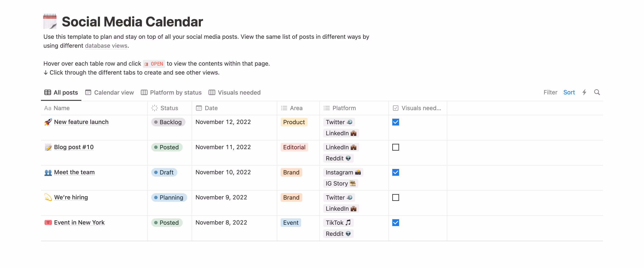Check the Visuals needed box for Blog post #10
Viewport: 644px width, 268px height.
click(x=396, y=147)
